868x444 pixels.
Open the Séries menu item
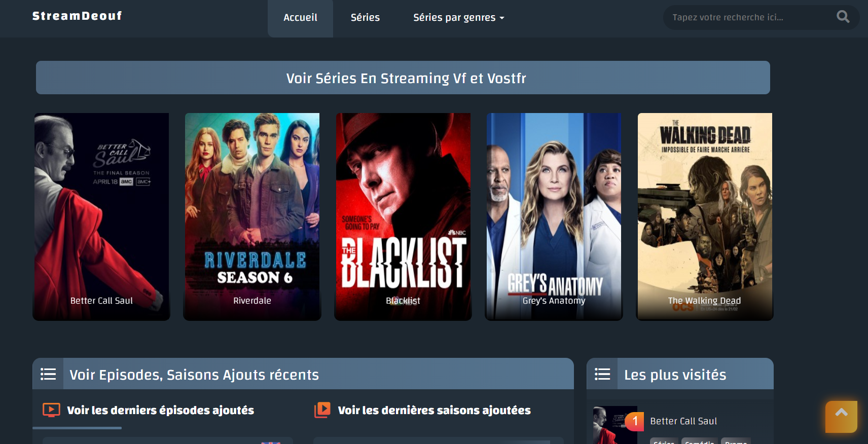pos(365,17)
